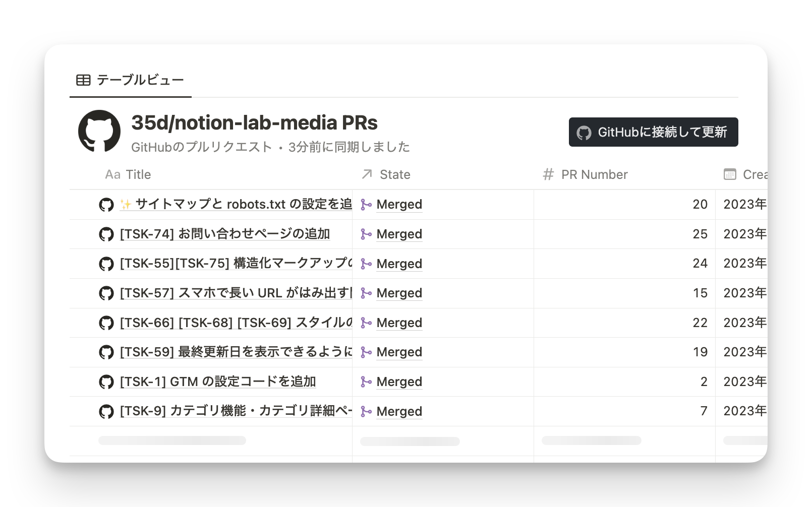
Task: Open the PR [TSK-66] [TSK-68] [TSK-69] スタイル
Action: 236,323
